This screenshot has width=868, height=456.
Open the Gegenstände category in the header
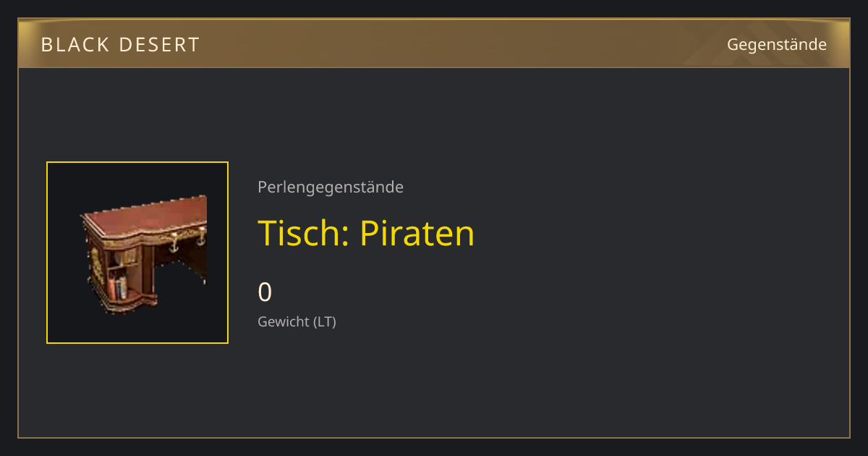click(777, 45)
